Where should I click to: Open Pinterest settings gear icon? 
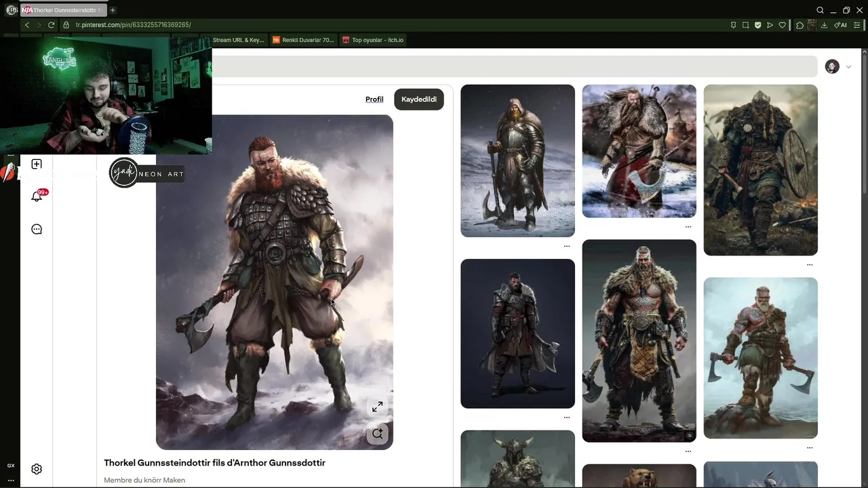37,469
